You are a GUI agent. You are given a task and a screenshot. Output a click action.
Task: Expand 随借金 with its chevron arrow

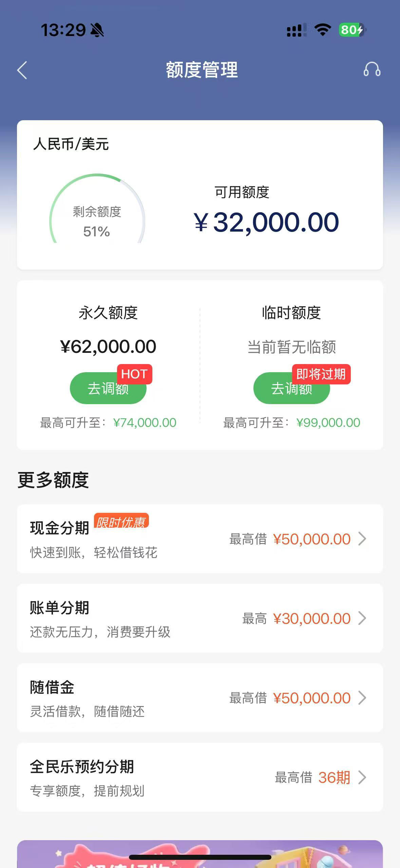[362, 698]
